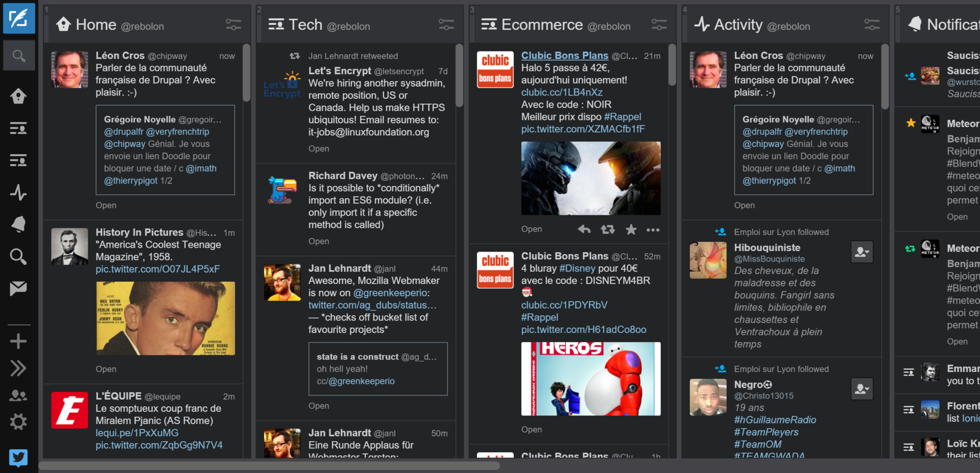This screenshot has width=980, height=473.
Task: Retweet the Clubic Halo 5 tweet
Action: pyautogui.click(x=608, y=229)
